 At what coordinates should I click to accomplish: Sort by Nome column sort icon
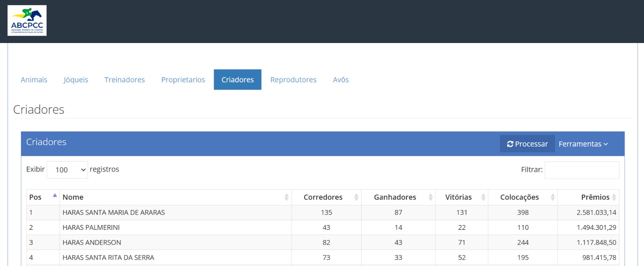point(286,197)
